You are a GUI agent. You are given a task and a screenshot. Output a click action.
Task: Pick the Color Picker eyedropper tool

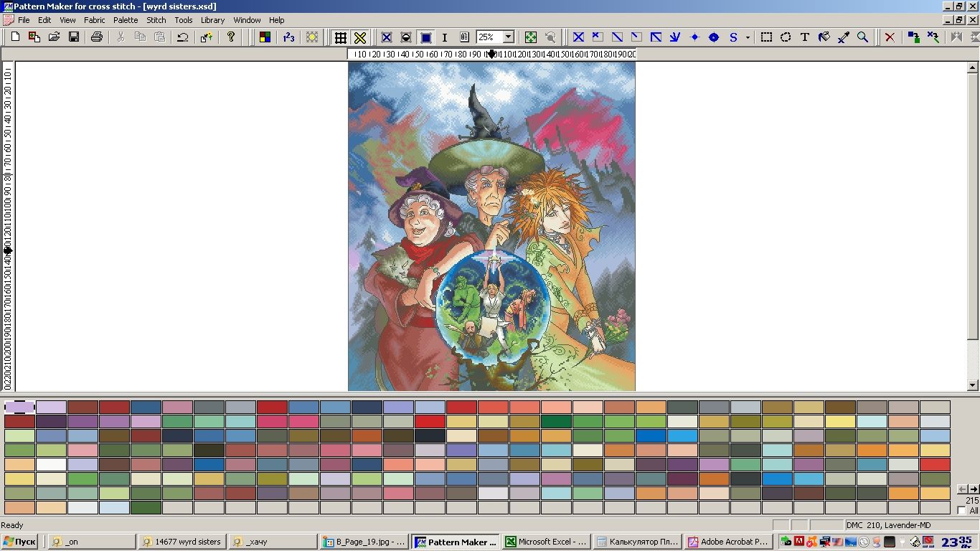pyautogui.click(x=844, y=37)
